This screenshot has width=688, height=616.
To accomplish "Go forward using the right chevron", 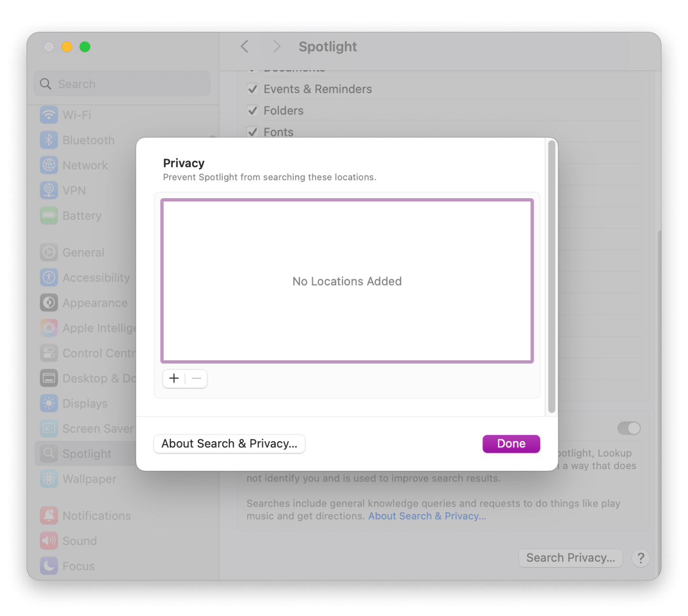I will point(277,46).
